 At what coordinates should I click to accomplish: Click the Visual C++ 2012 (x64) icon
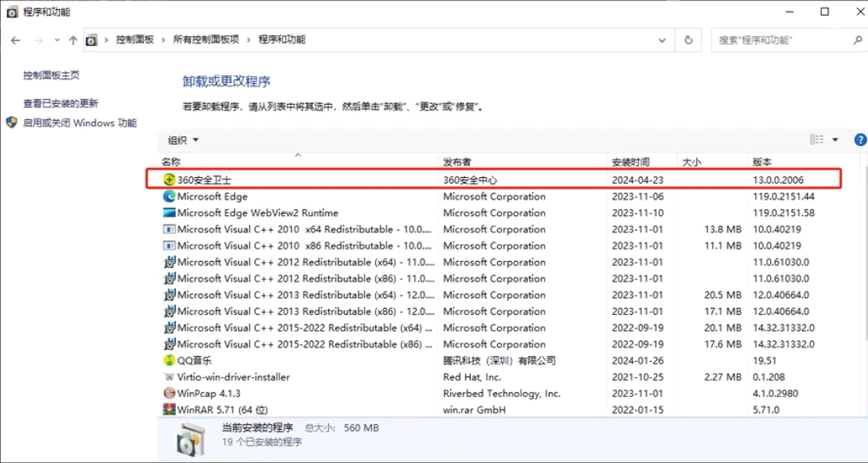(169, 262)
